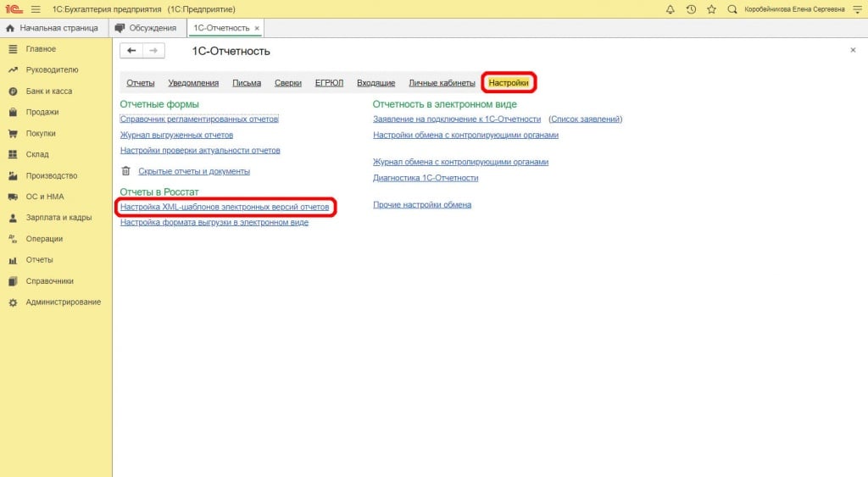The height and width of the screenshot is (477, 868).
Task: Select the Настройки tab
Action: point(509,83)
